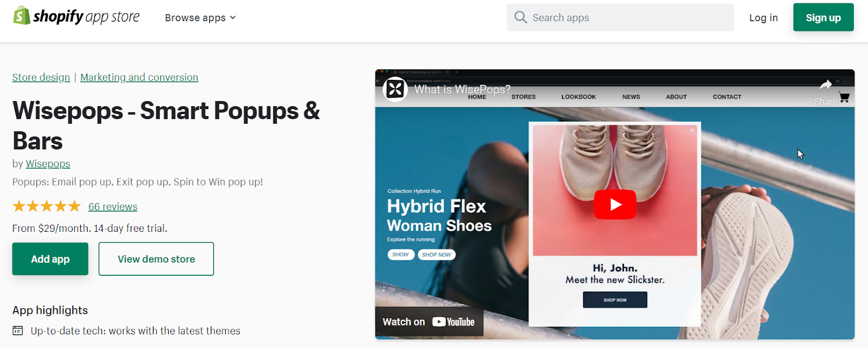Click the Shopify bag logo icon
The image size is (868, 348).
point(22,16)
